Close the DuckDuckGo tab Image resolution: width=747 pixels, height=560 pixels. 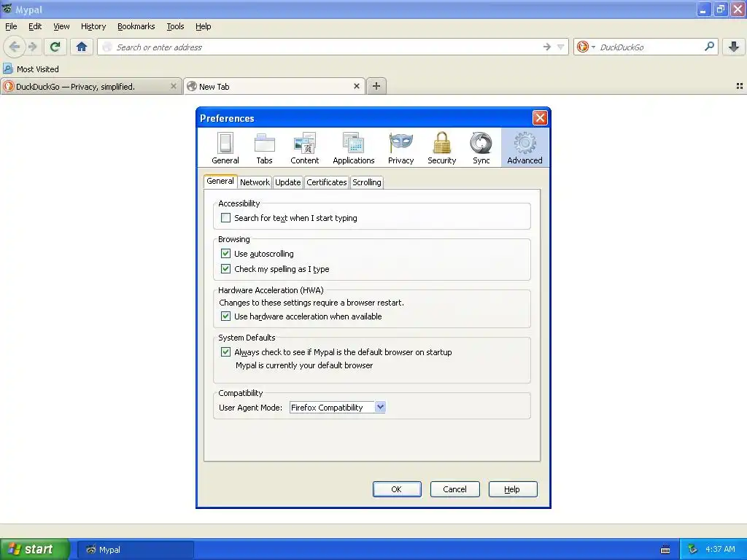tap(174, 86)
